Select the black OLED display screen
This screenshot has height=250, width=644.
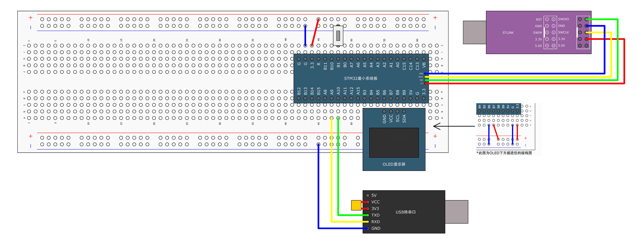tap(394, 143)
